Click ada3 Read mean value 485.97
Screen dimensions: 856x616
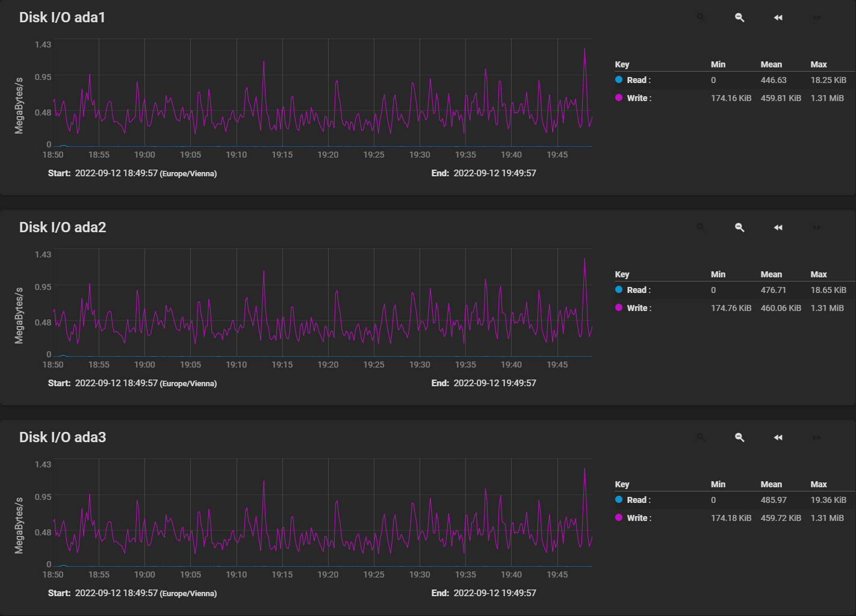tap(774, 500)
